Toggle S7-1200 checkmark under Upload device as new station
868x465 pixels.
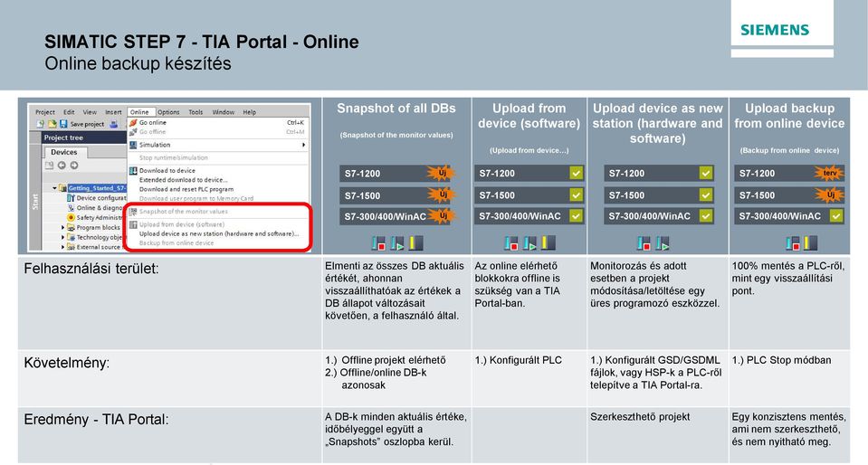(706, 174)
